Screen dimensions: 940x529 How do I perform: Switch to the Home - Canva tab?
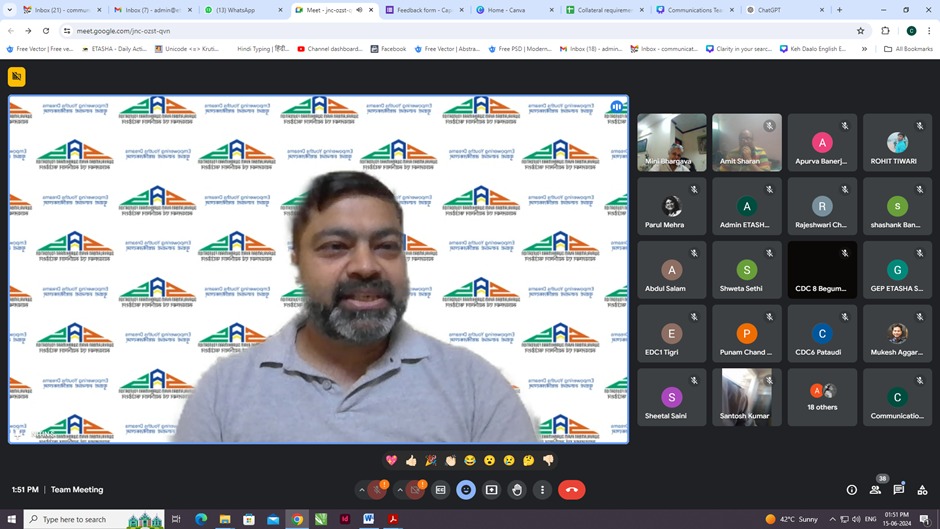point(513,10)
